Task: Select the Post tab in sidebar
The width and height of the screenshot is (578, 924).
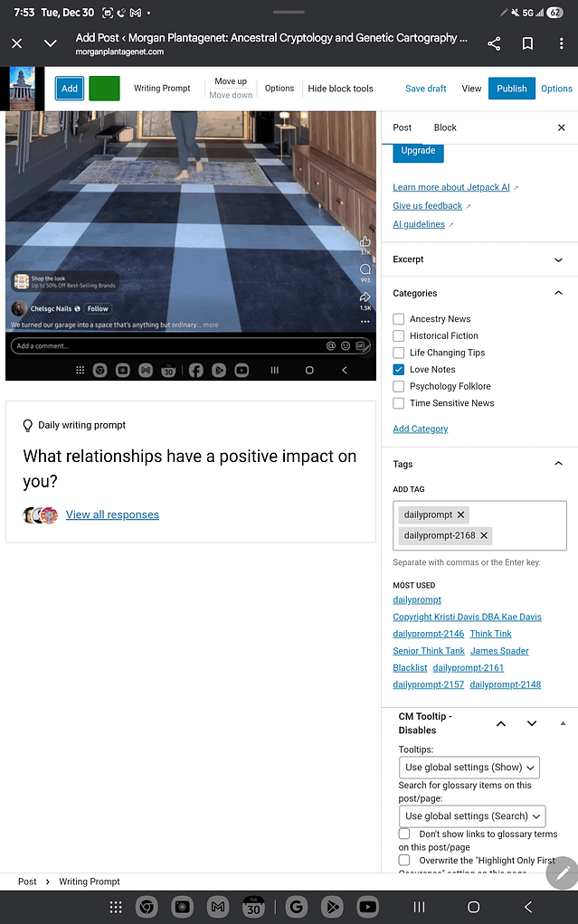Action: 403,127
